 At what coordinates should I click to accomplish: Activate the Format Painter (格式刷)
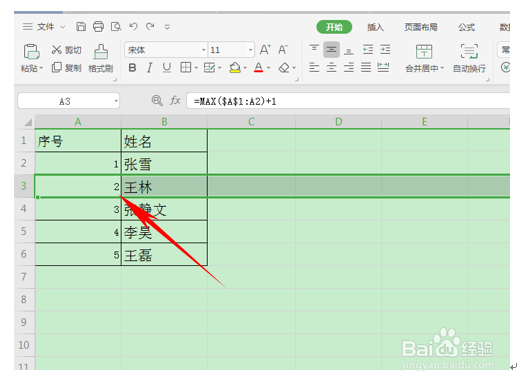point(101,58)
